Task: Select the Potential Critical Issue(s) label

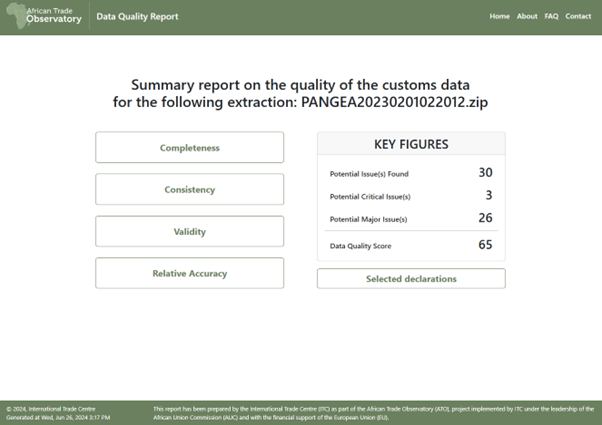Action: tap(370, 197)
